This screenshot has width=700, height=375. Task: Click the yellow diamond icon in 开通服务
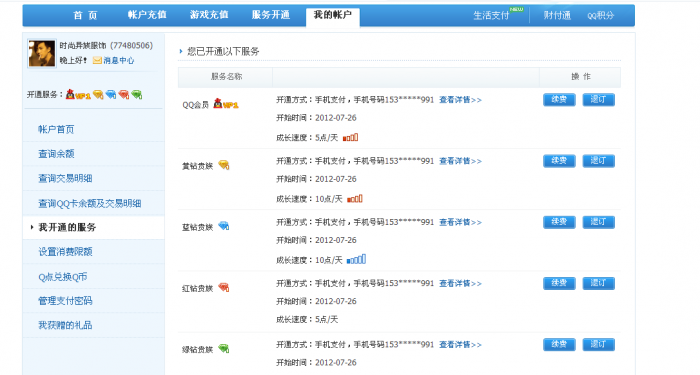tap(98, 94)
